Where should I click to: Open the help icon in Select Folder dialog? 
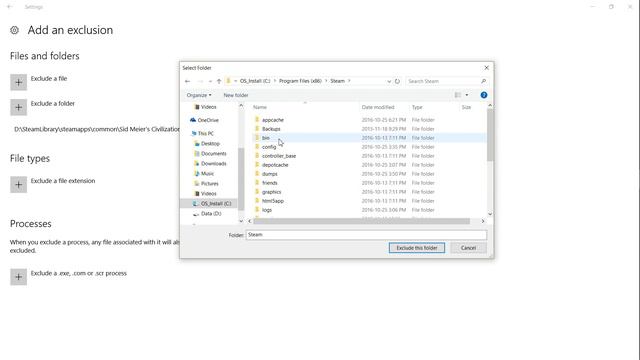pos(484,95)
